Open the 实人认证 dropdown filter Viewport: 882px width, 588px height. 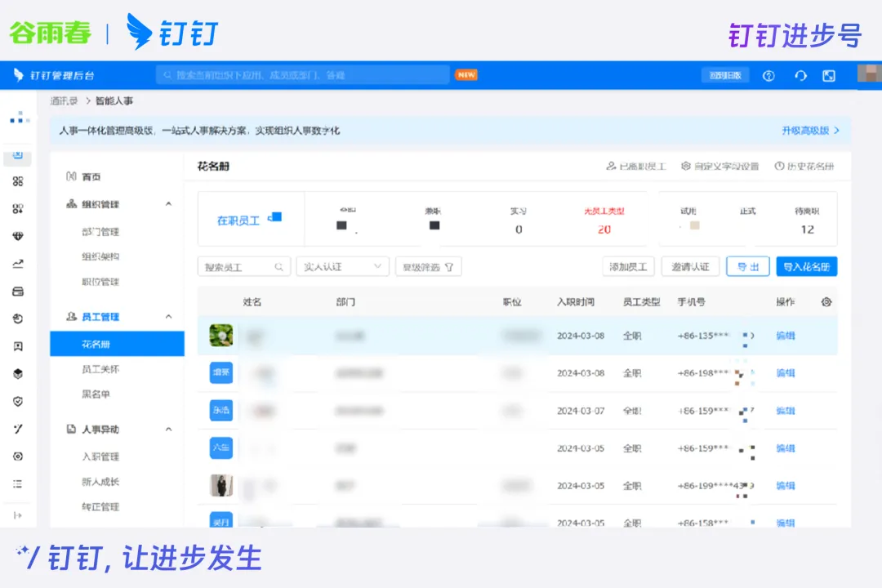pos(342,267)
